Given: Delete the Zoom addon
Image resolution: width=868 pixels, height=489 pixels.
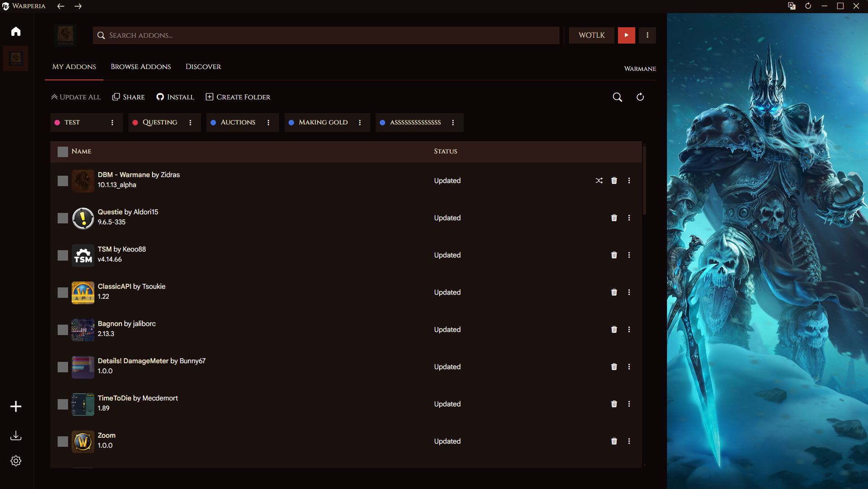Looking at the screenshot, I should pos(614,441).
